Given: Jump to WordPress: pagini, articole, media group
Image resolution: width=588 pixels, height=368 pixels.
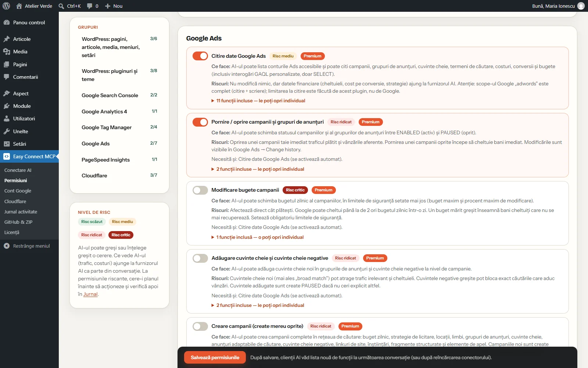Looking at the screenshot, I should (x=119, y=47).
